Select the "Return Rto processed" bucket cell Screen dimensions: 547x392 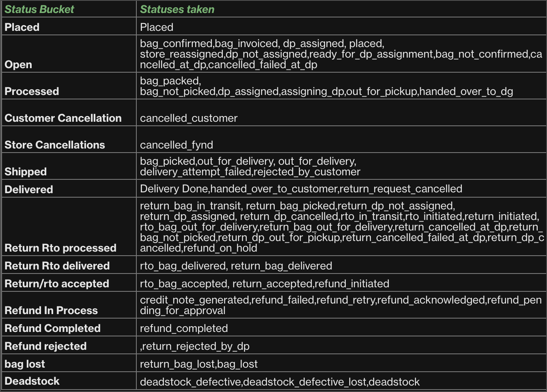[60, 248]
